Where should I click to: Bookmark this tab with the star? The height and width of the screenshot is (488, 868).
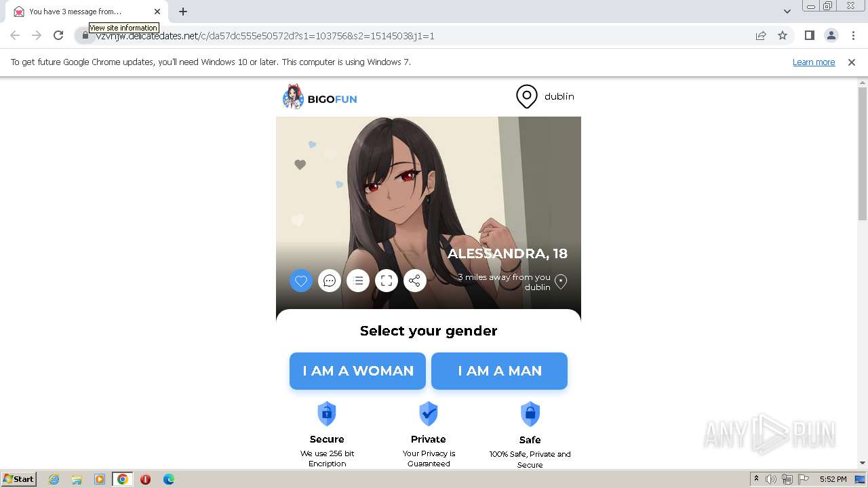(x=783, y=35)
